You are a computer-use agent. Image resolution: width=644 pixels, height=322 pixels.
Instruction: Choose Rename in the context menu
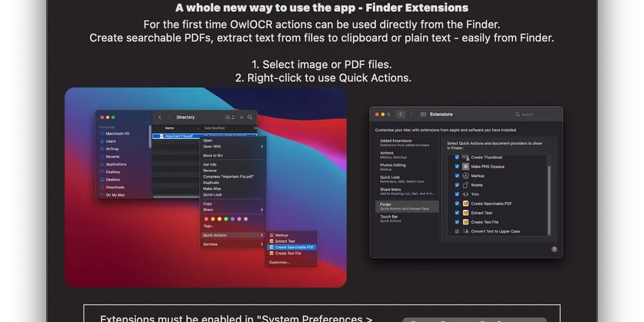[x=232, y=171]
